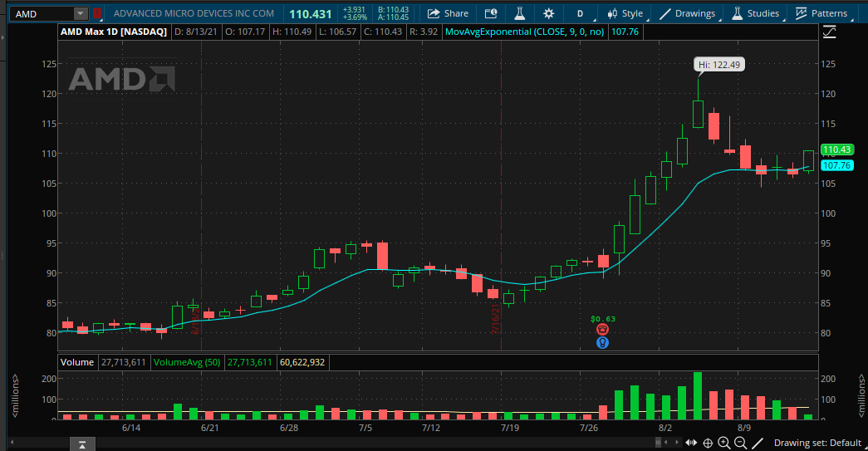Viewport: 868px width, 451px height.
Task: Click the L: 106.57 low value
Action: click(337, 32)
